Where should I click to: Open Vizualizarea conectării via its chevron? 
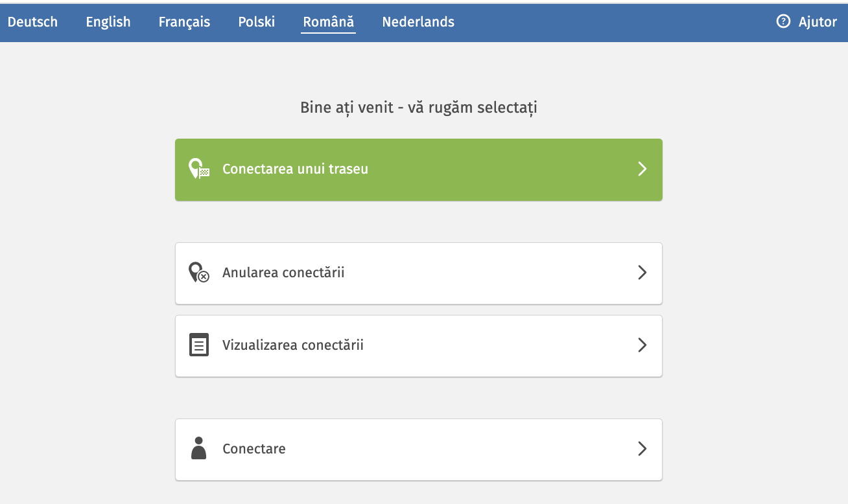[642, 345]
